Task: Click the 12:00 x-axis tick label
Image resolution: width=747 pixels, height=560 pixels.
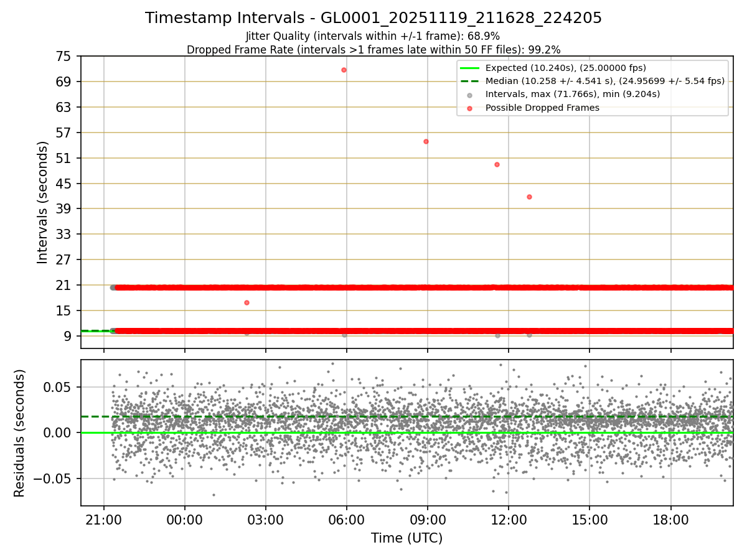Action: tap(509, 519)
